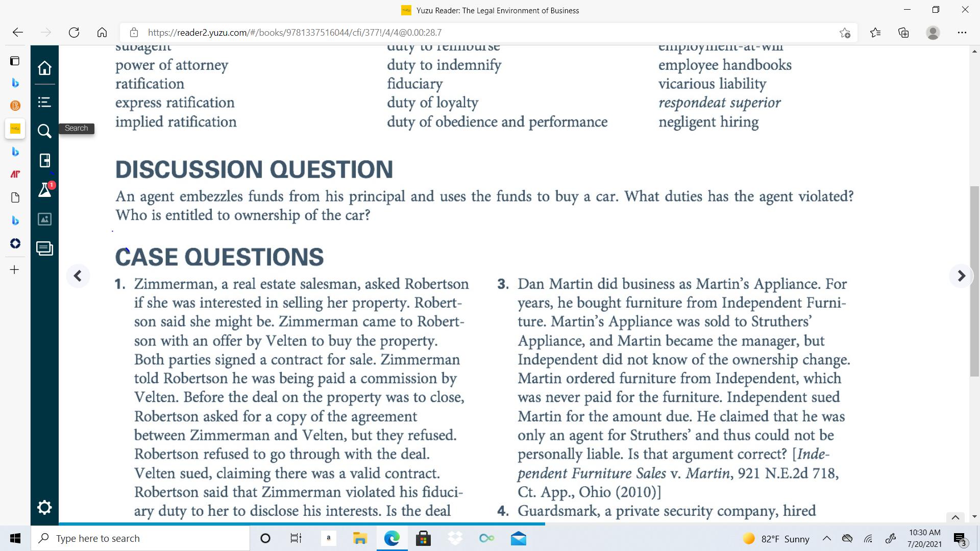980x551 pixels.
Task: Open browser settings and more menu
Action: pos(962,33)
